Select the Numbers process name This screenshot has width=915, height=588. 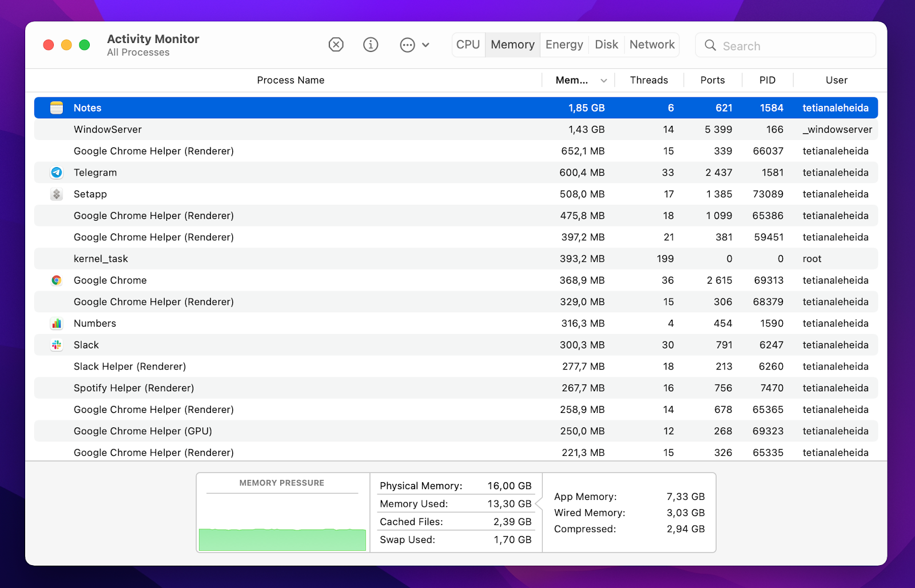point(95,323)
